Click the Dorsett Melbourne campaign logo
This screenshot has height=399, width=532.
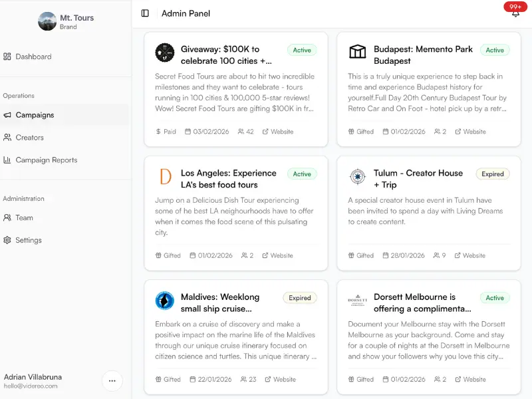coord(357,301)
